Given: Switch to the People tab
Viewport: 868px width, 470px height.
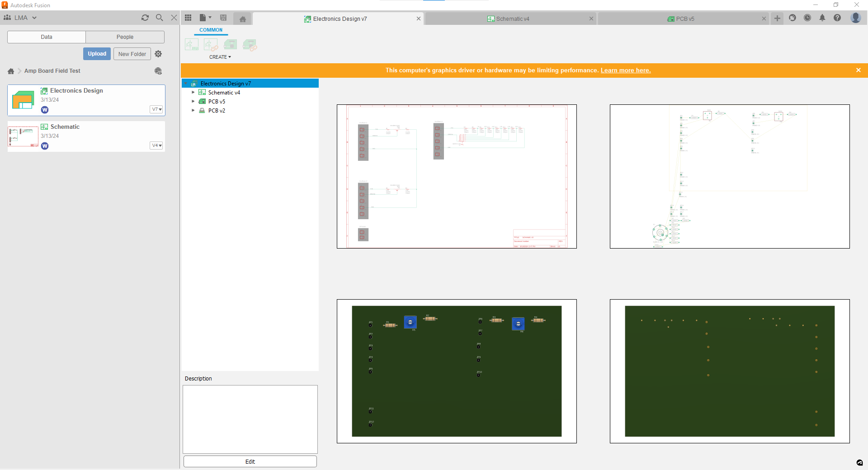Looking at the screenshot, I should click(125, 37).
